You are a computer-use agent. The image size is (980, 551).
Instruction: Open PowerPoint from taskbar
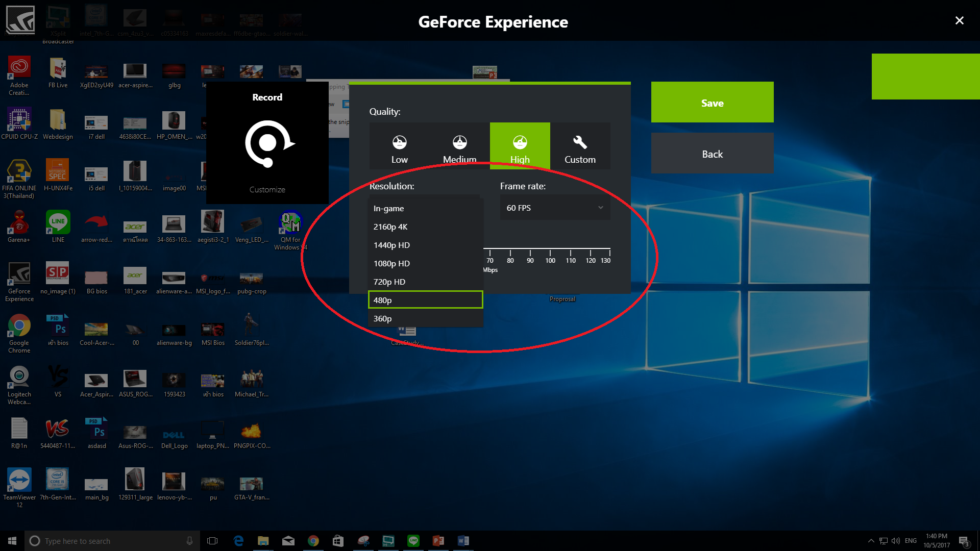click(438, 541)
